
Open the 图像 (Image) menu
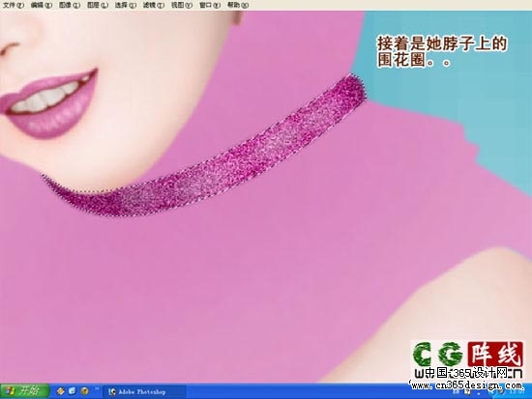[70, 5]
